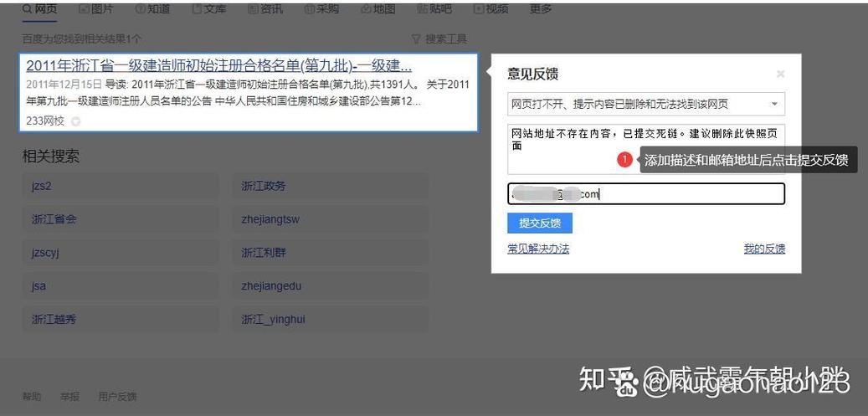The height and width of the screenshot is (416, 868).
Task: Expand the feedback problem type dropdown
Action: pyautogui.click(x=646, y=104)
